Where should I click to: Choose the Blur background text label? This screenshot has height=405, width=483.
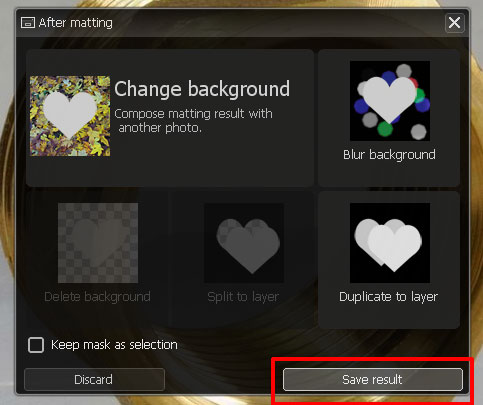[389, 155]
